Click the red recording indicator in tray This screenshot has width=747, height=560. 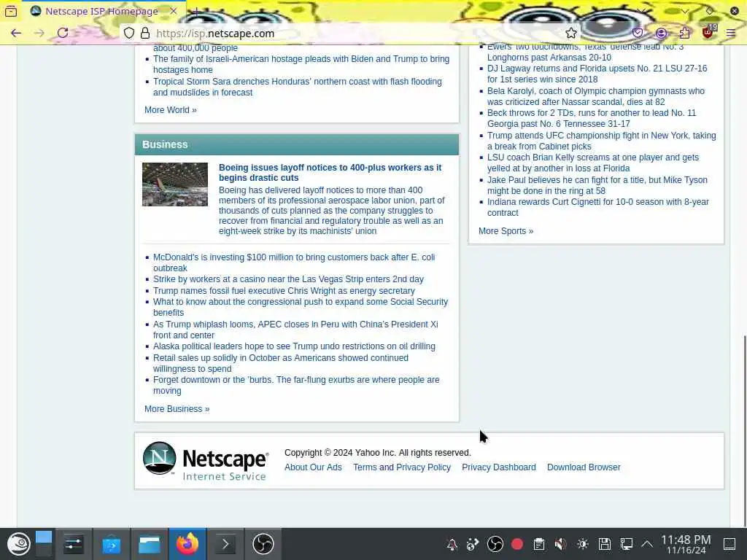[x=517, y=544]
